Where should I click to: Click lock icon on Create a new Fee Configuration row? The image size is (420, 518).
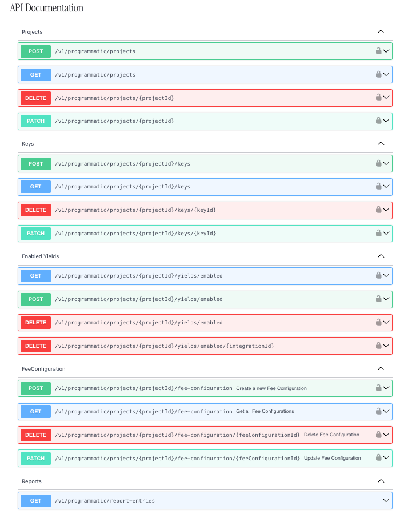tap(378, 388)
